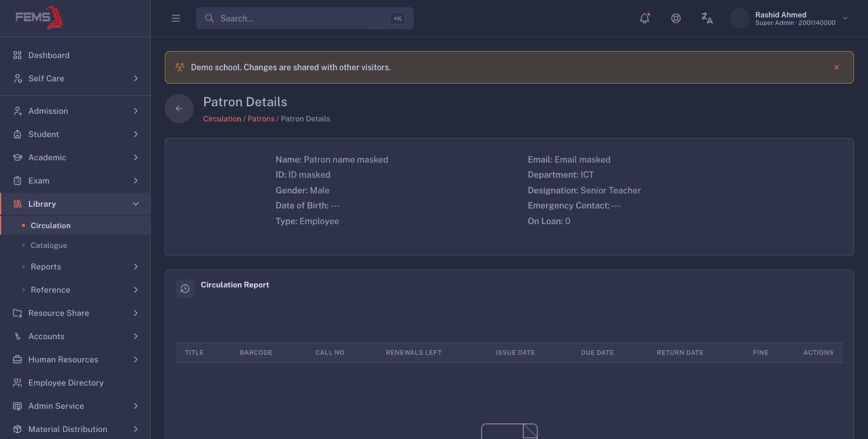Expand the Reports submenu chevron

pyautogui.click(x=136, y=267)
